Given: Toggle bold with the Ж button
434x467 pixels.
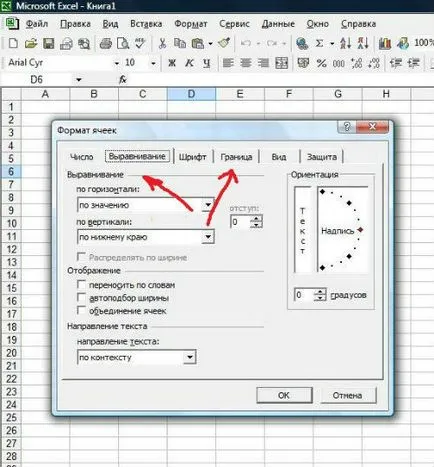Looking at the screenshot, I should coord(172,63).
